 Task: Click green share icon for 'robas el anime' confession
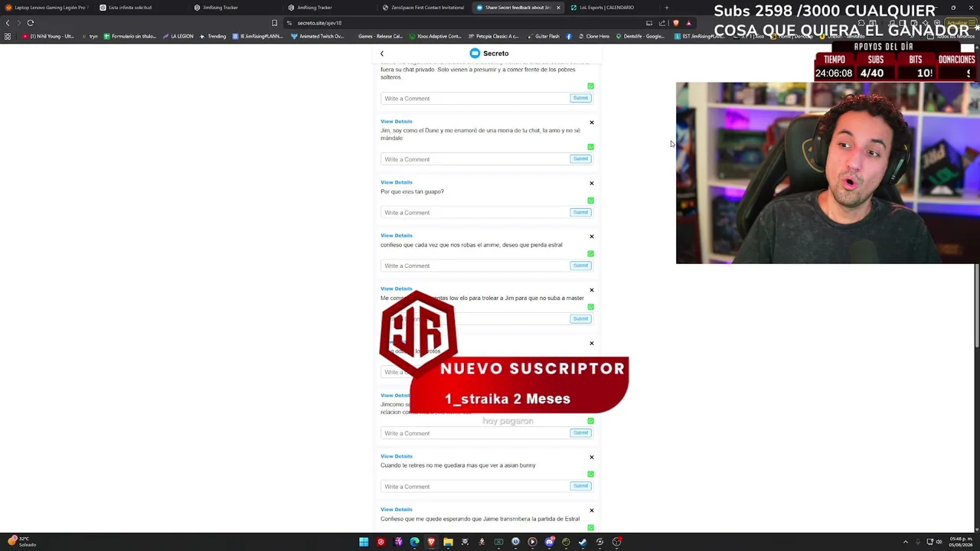[x=590, y=253]
